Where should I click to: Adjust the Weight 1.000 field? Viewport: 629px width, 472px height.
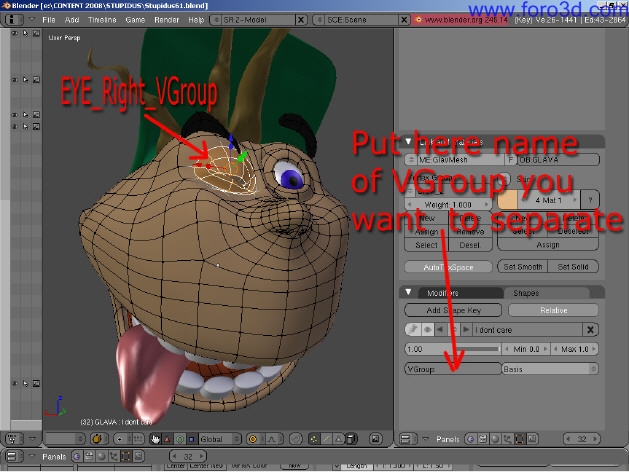[448, 205]
